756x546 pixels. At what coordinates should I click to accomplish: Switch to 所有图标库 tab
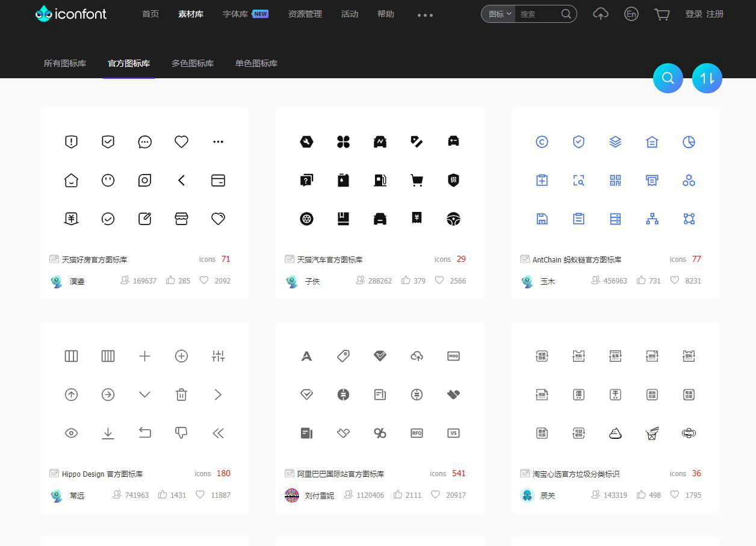(65, 63)
